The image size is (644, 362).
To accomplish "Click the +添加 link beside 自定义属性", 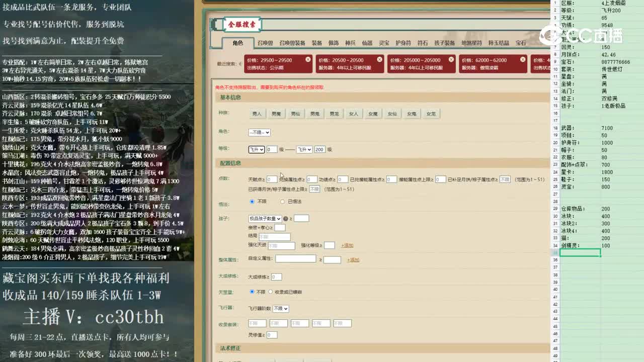I will (352, 259).
